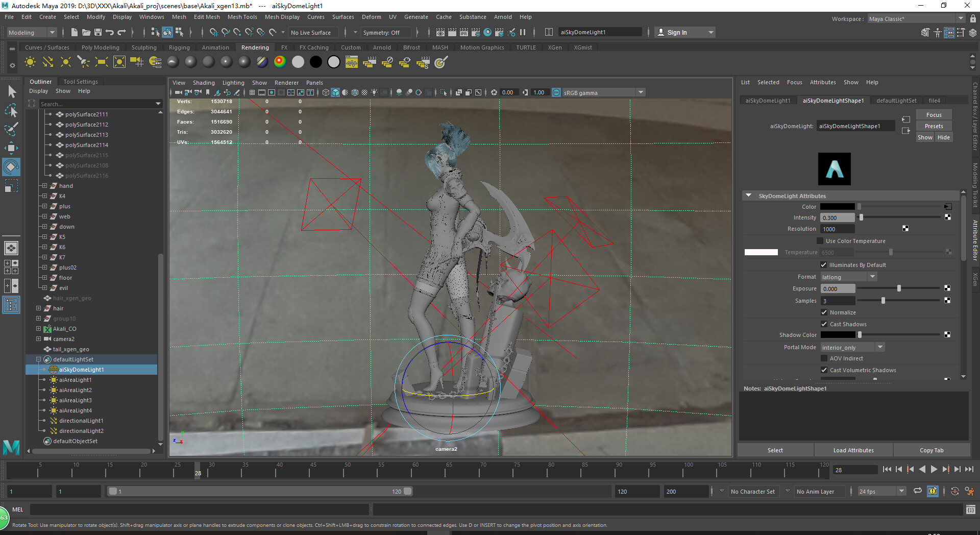
Task: Click the play forwards button
Action: [x=934, y=470]
